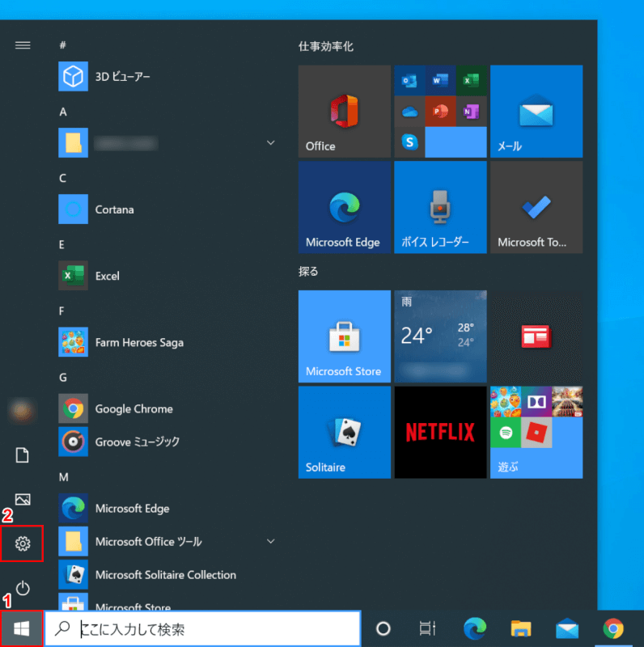Focus the taskbar search box
The image size is (644, 647).
(203, 628)
